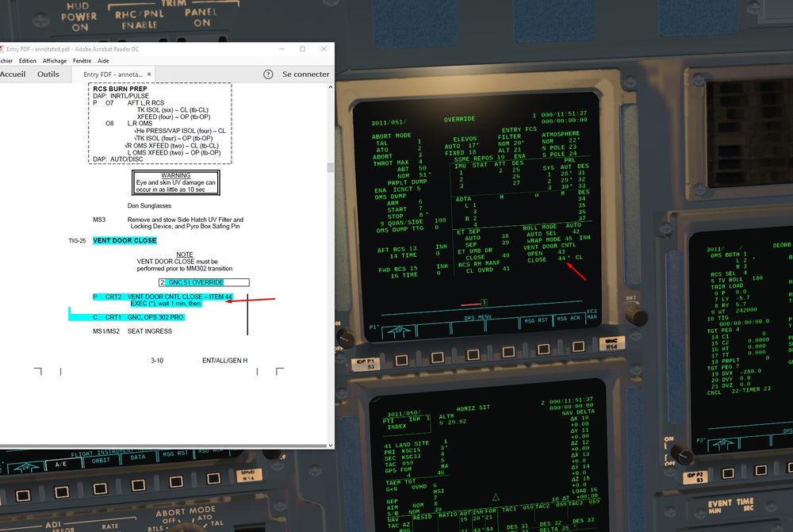Click edge key beneath MSG RST on OVERRIDE display
Viewport: 793px width, 532px height.
click(x=544, y=349)
